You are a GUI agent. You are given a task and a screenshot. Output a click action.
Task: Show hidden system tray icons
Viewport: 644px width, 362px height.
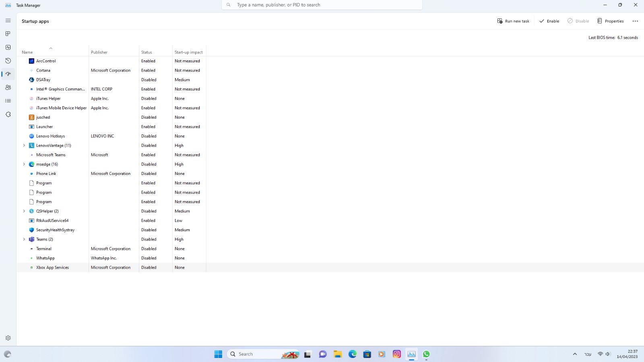pos(575,354)
